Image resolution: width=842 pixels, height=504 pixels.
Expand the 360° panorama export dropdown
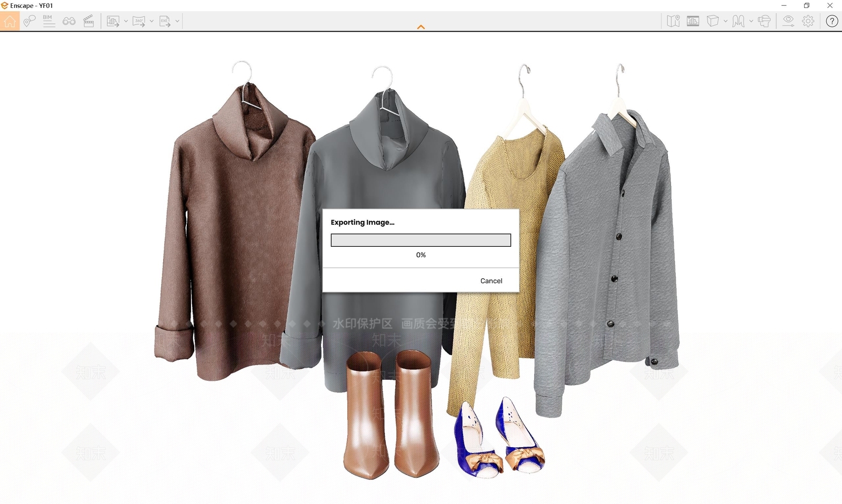[x=152, y=21]
